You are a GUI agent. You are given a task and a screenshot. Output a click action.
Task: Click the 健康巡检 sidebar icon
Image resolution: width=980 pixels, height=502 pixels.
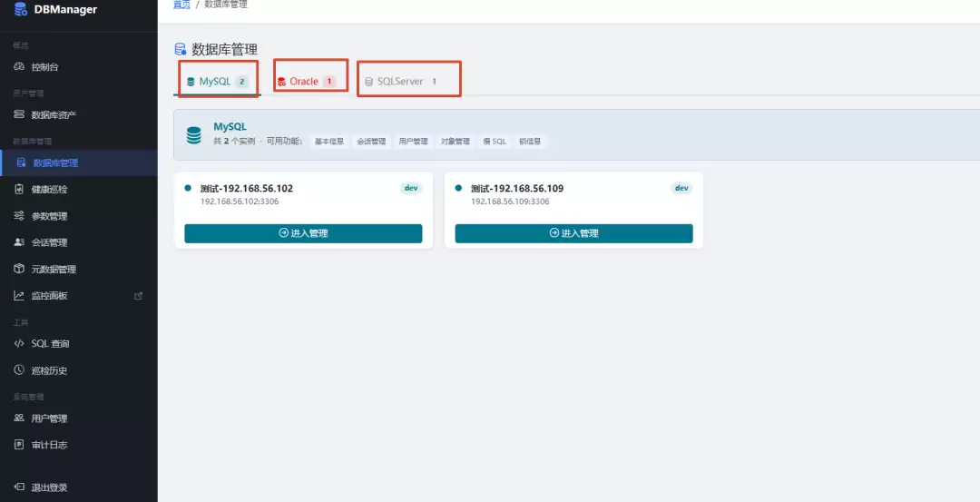(19, 189)
